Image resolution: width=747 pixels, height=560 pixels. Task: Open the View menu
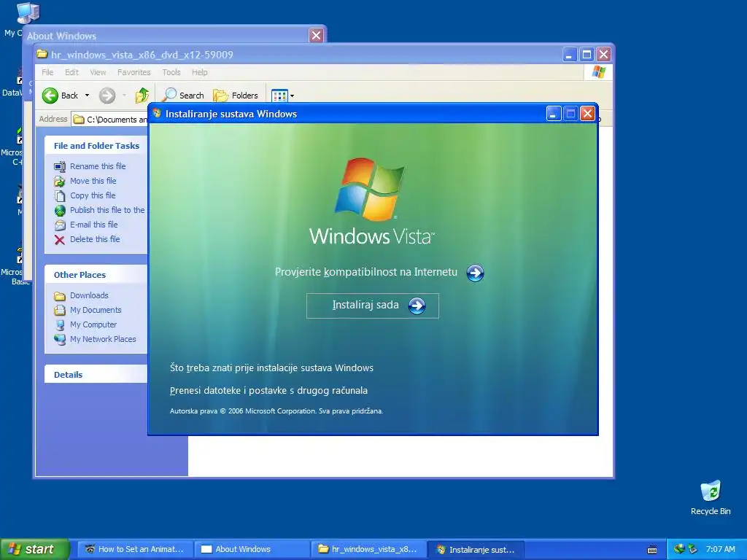pos(98,72)
